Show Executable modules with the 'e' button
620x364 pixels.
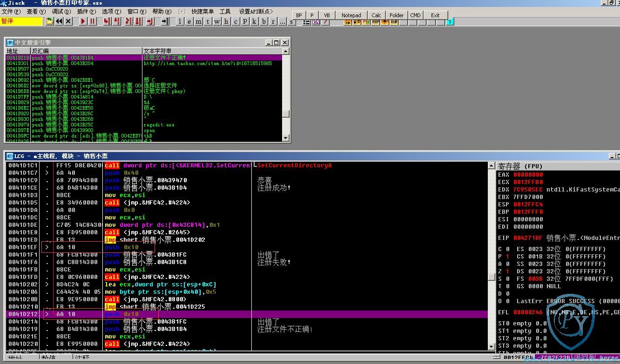click(189, 21)
